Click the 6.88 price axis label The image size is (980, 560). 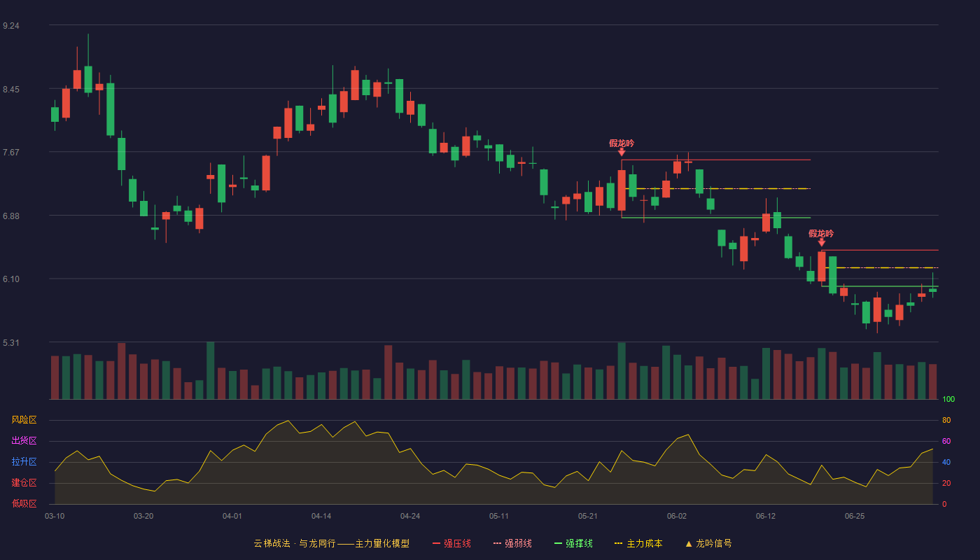coord(11,216)
